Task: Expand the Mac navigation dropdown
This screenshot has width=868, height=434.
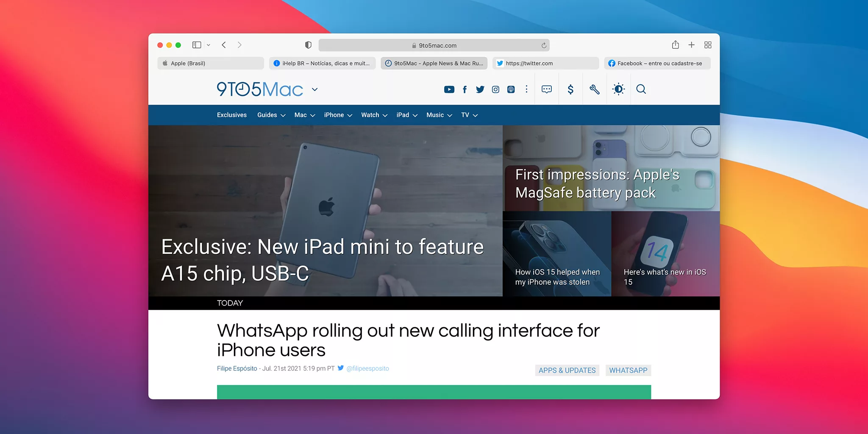Action: pyautogui.click(x=312, y=115)
